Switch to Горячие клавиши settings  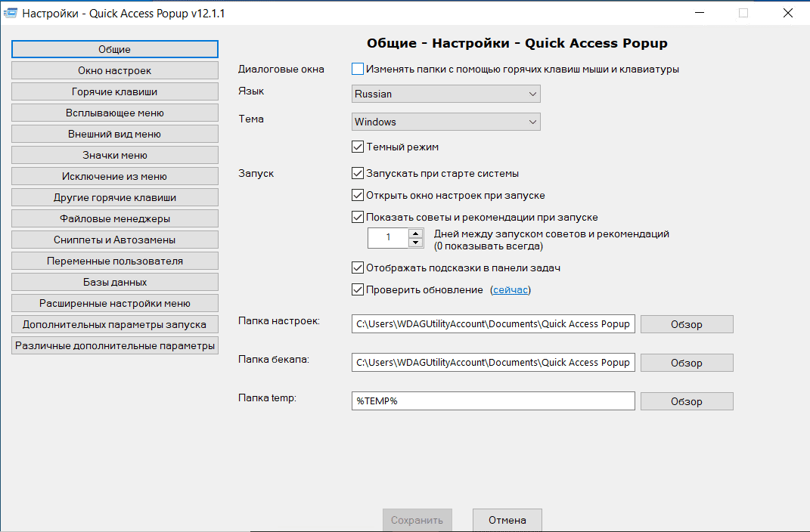point(115,91)
